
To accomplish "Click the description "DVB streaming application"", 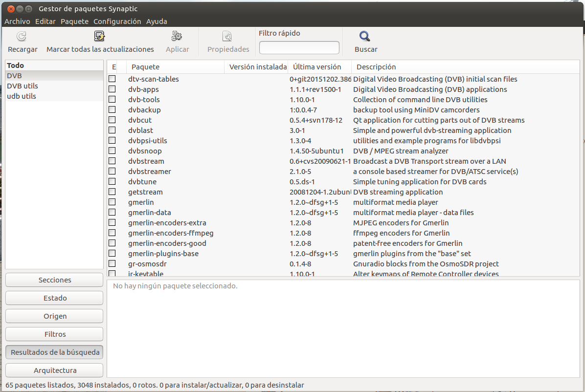I will 398,192.
